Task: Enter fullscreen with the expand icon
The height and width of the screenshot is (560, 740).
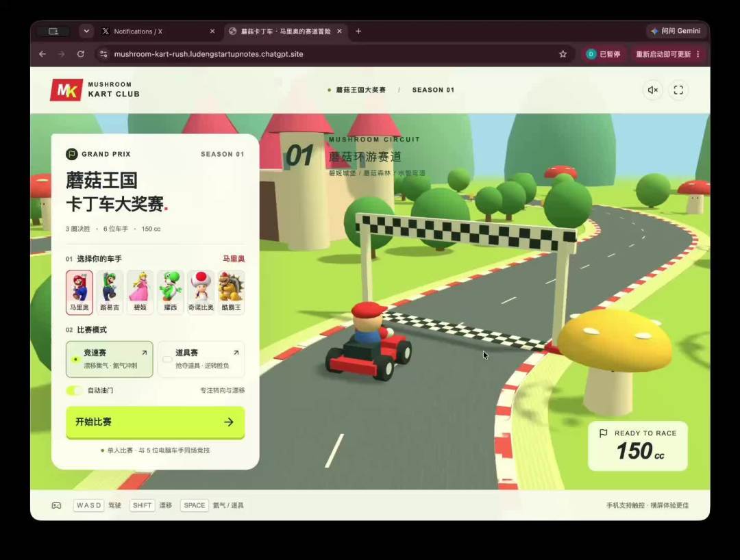Action: point(678,90)
